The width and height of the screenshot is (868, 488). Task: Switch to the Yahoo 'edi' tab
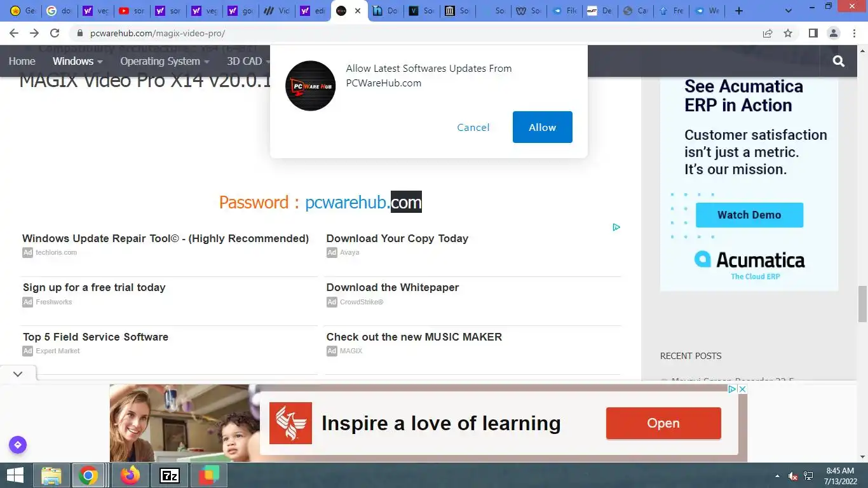point(313,11)
